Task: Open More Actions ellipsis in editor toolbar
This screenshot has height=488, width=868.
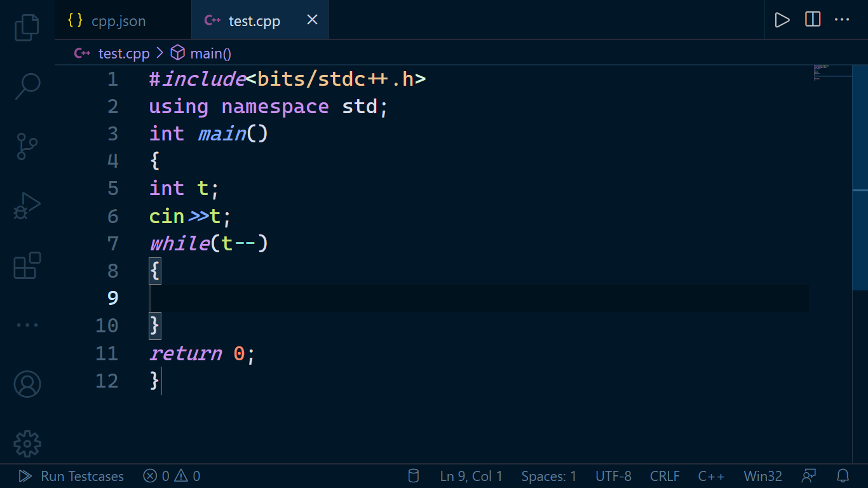Action: coord(842,20)
